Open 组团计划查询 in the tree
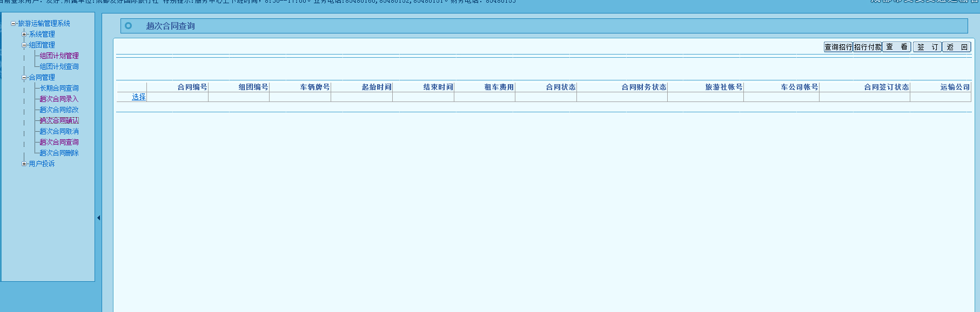 click(x=59, y=66)
